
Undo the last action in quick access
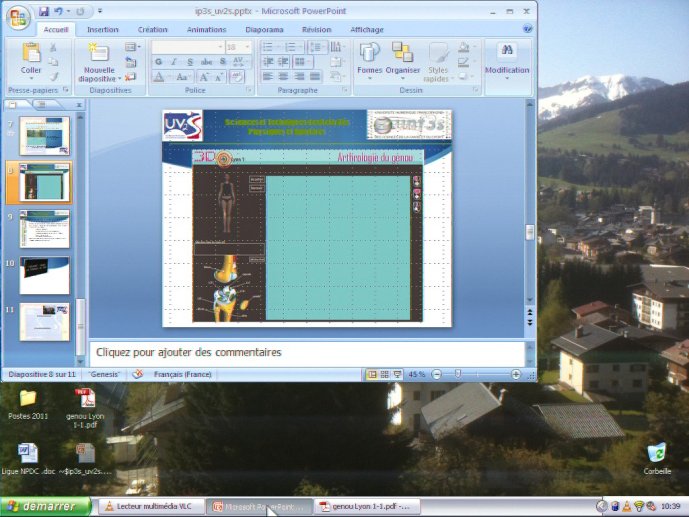tap(58, 11)
